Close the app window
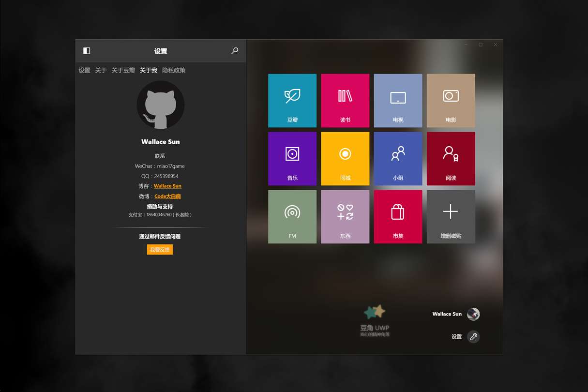Image resolution: width=588 pixels, height=392 pixels. [x=495, y=45]
